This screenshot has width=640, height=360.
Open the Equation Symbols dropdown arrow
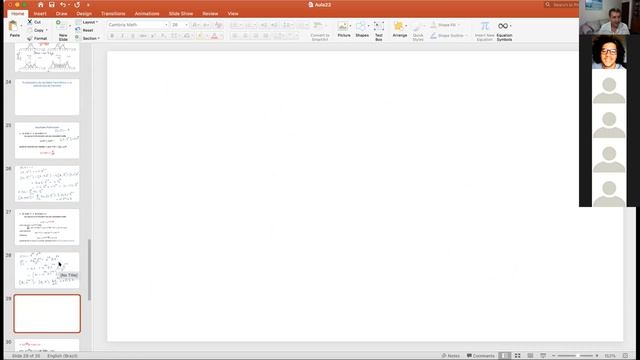[511, 26]
